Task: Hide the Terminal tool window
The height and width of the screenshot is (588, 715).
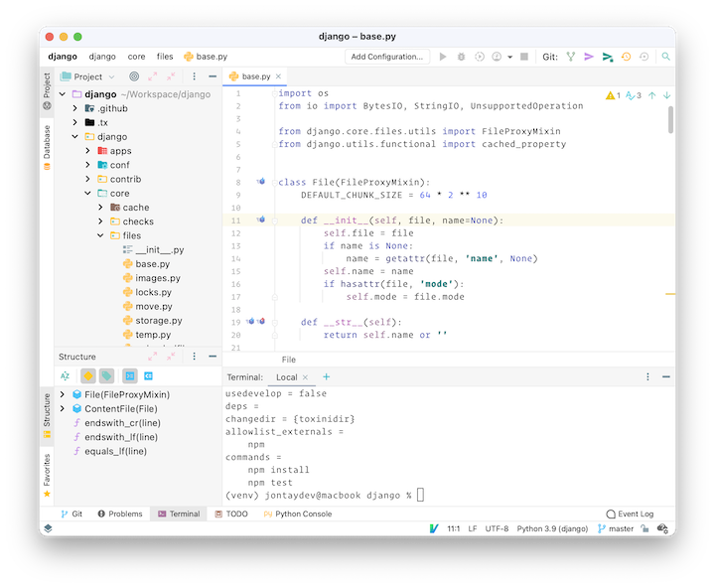Action: coord(666,376)
